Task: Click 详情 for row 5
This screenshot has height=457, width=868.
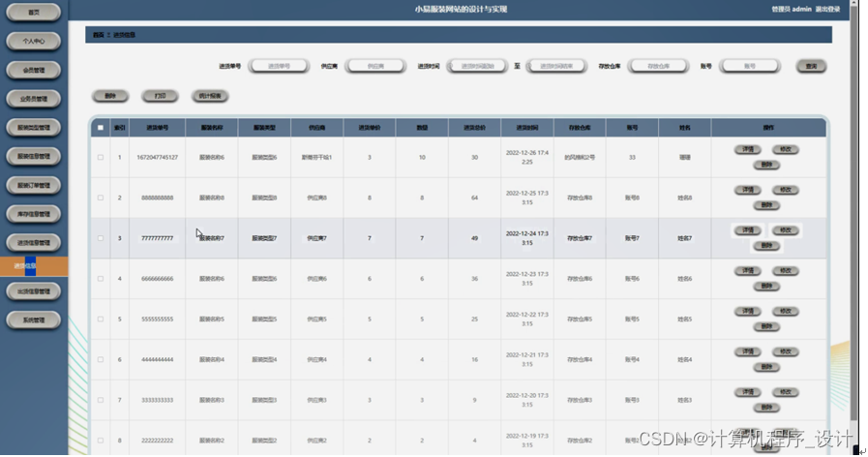Action: coord(748,312)
